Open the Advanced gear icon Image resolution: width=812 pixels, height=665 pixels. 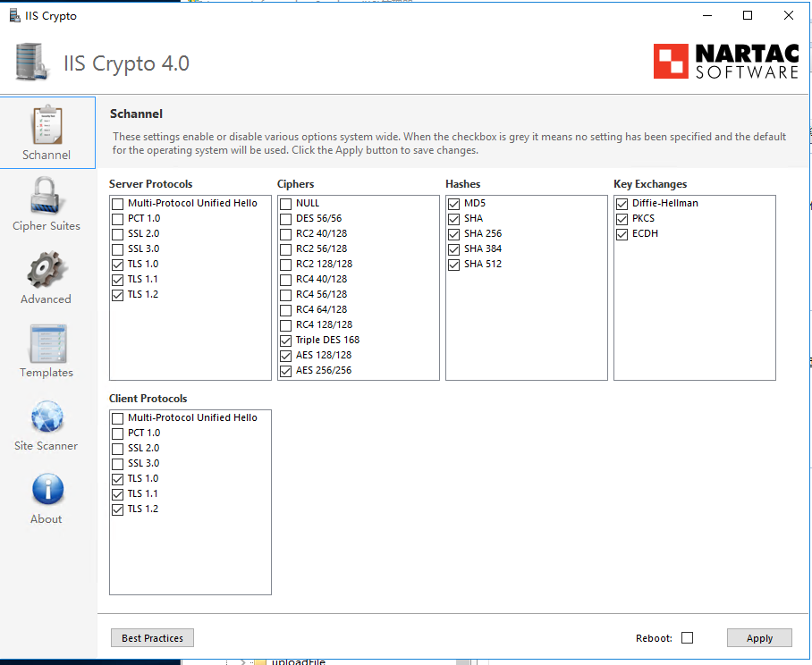coord(47,270)
